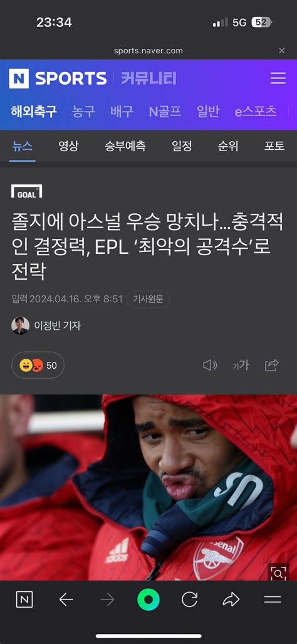Reload the page with refresh icon
297x644 pixels.
(x=189, y=600)
